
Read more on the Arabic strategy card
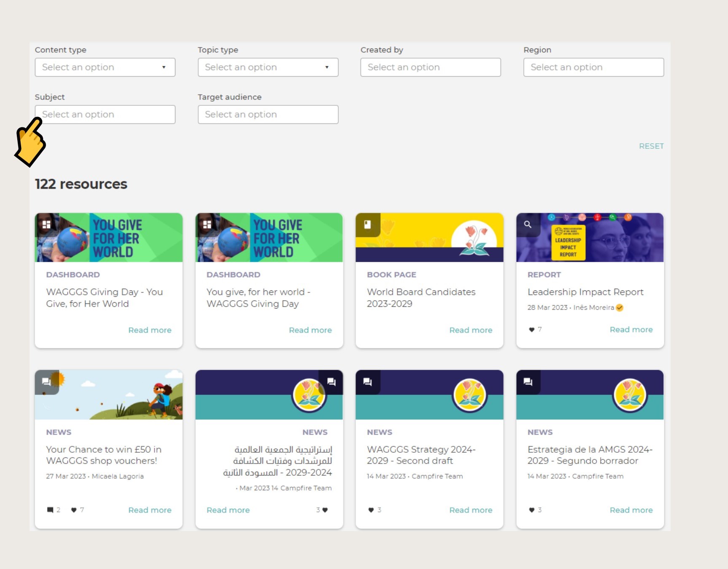coord(228,510)
